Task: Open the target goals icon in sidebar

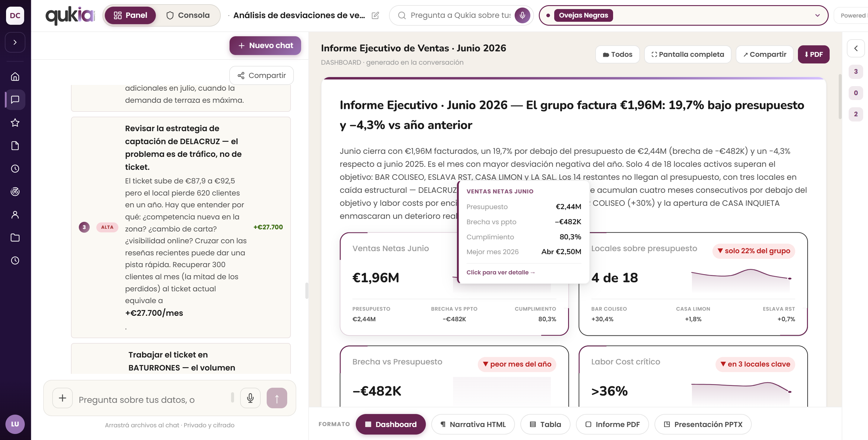Action: 15,192
